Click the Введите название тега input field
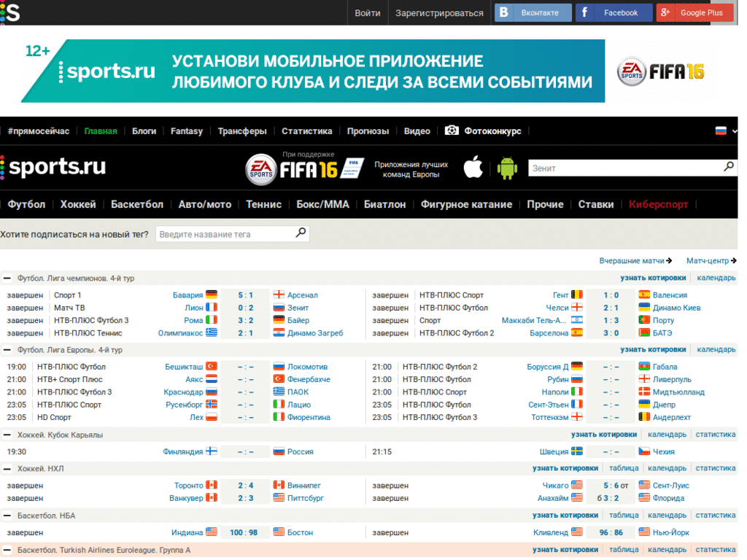 (x=219, y=233)
